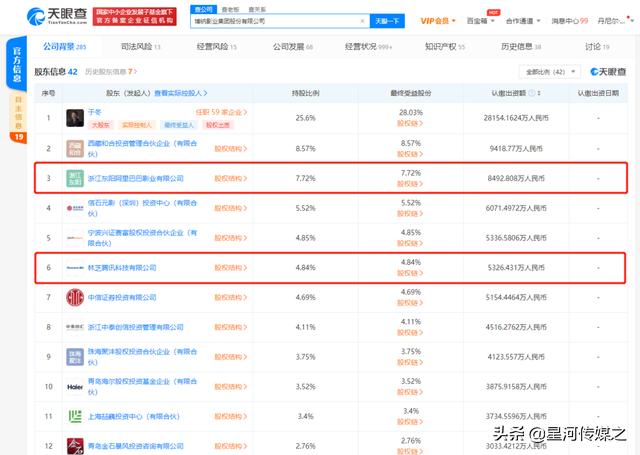The width and height of the screenshot is (640, 455).
Task: Open 股权结构 for the 7.72% row
Action: 231,178
